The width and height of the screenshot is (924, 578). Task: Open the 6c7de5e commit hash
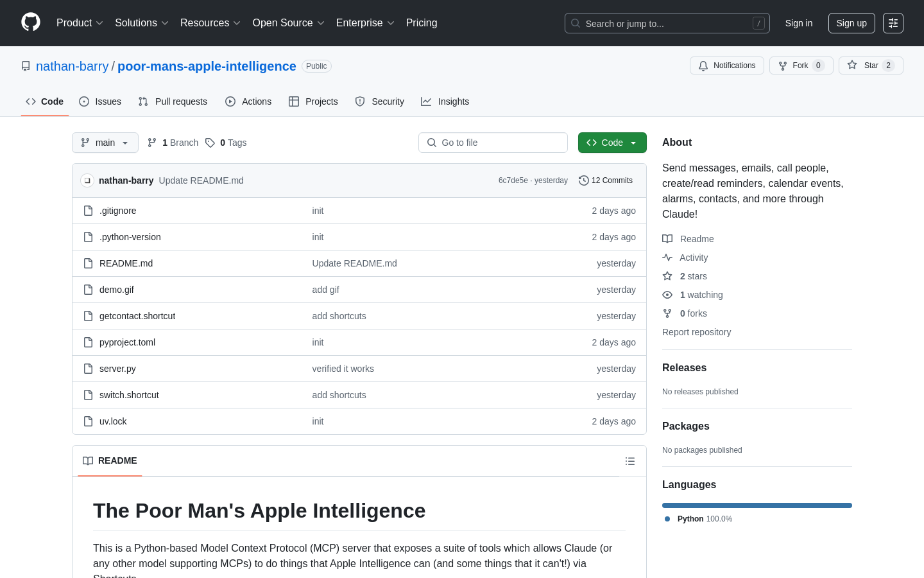tap(513, 180)
